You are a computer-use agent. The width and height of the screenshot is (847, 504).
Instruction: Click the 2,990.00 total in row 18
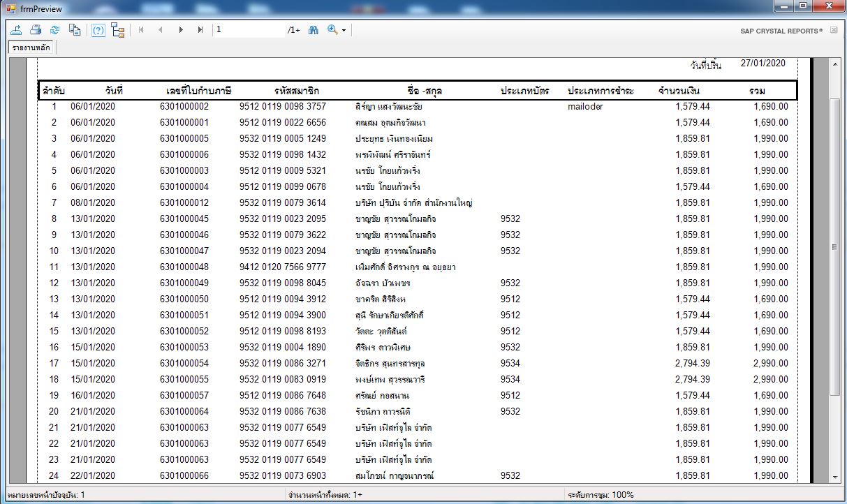(771, 380)
